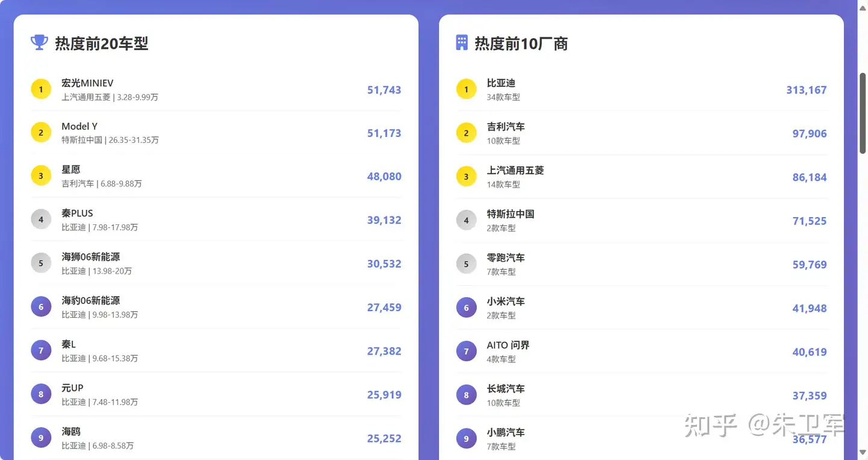Click rank badge 5 for 海狮06新能源
The image size is (868, 460).
click(41, 263)
